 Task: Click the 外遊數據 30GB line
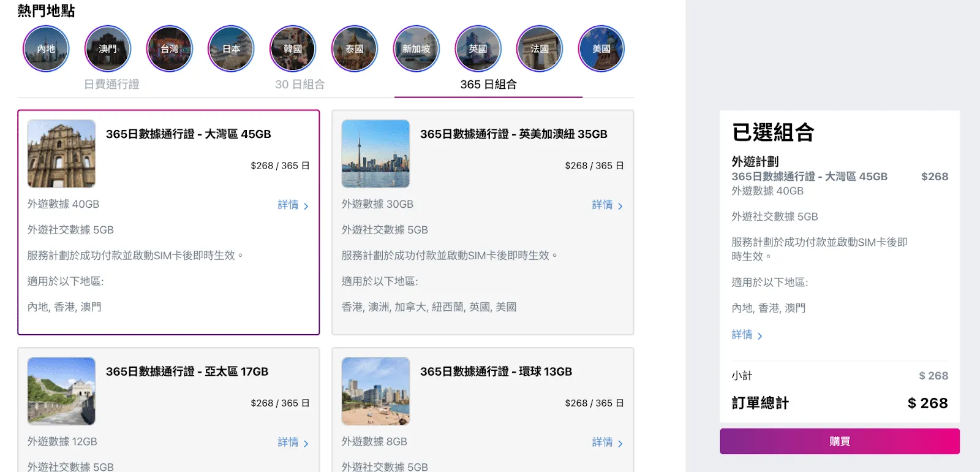point(377,204)
